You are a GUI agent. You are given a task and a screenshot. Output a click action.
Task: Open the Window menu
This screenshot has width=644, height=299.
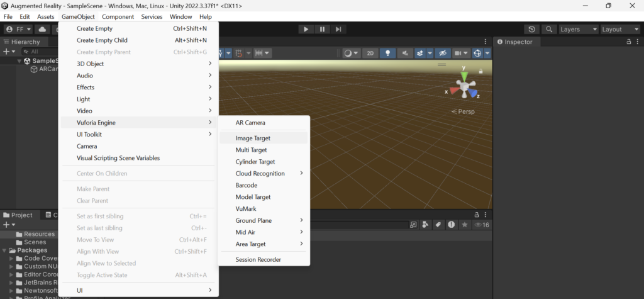[180, 17]
